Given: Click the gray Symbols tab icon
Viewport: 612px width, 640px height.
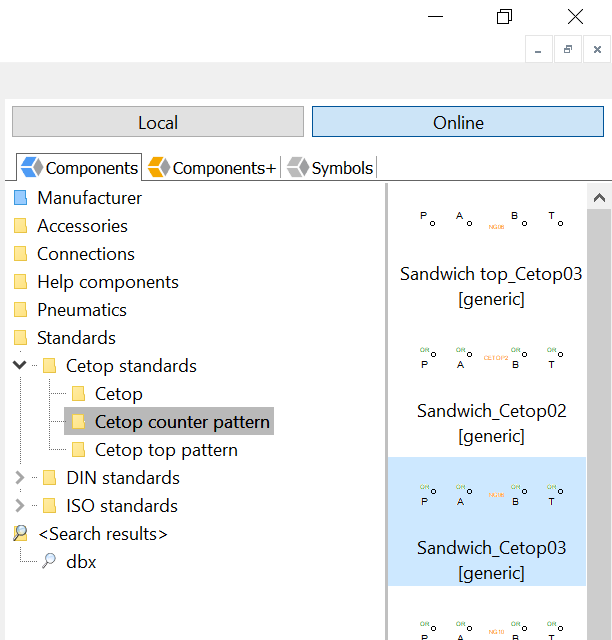Looking at the screenshot, I should (298, 167).
